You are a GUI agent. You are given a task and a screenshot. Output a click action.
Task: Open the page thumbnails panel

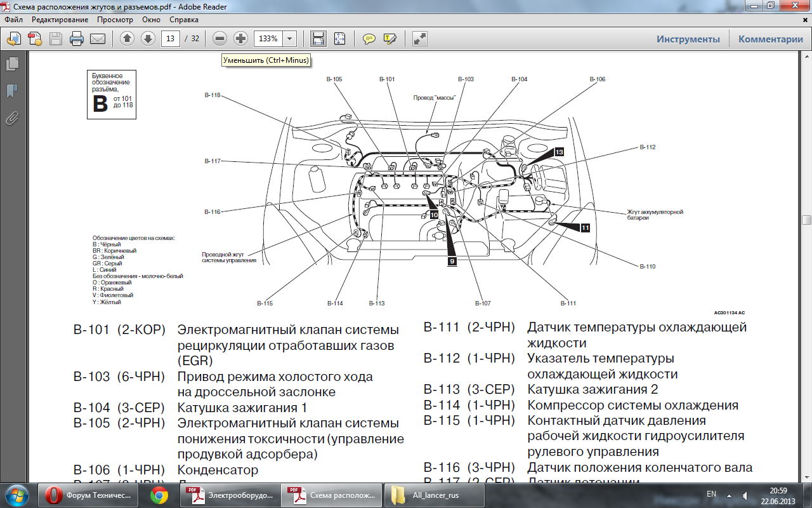tap(12, 63)
